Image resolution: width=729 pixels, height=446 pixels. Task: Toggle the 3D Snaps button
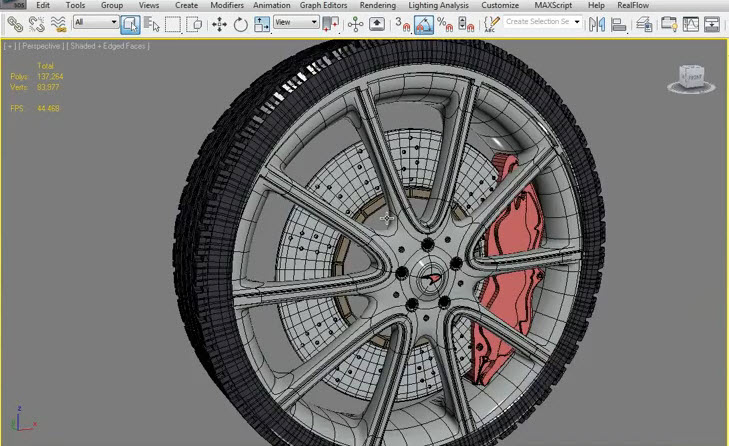pyautogui.click(x=402, y=24)
